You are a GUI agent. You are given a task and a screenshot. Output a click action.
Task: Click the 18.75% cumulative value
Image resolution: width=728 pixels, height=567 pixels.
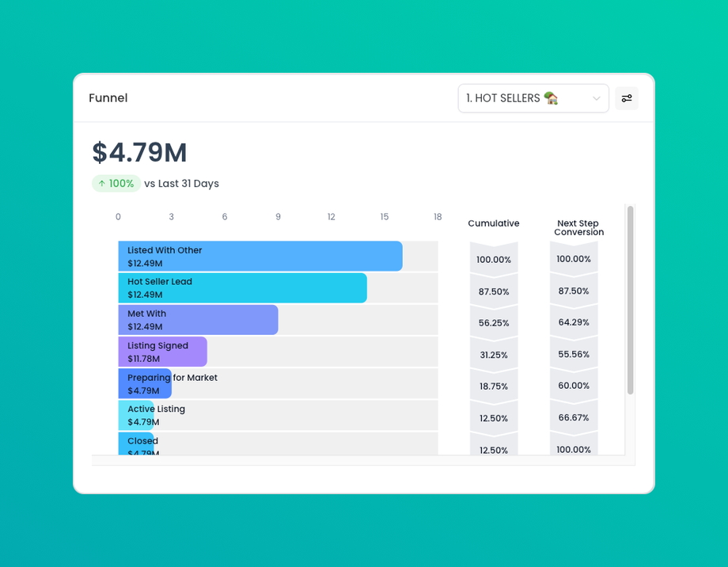[494, 386]
